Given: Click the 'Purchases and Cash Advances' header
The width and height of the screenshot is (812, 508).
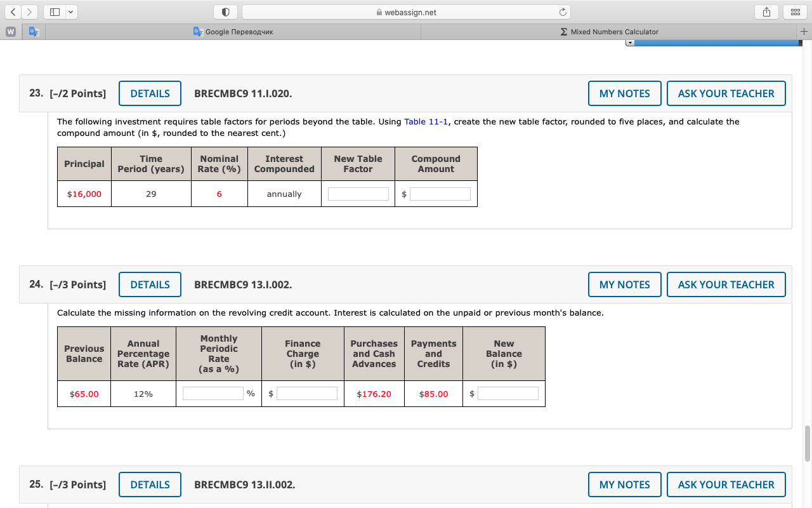Looking at the screenshot, I should (374, 354).
